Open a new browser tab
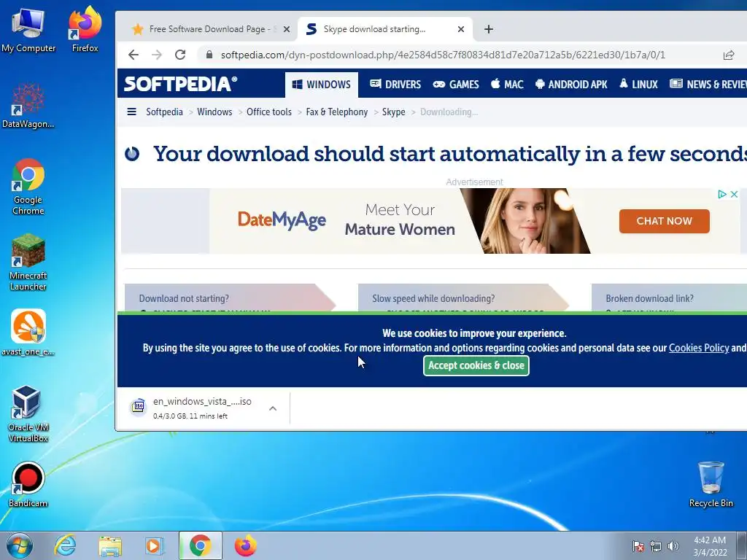Image resolution: width=747 pixels, height=560 pixels. coord(488,29)
